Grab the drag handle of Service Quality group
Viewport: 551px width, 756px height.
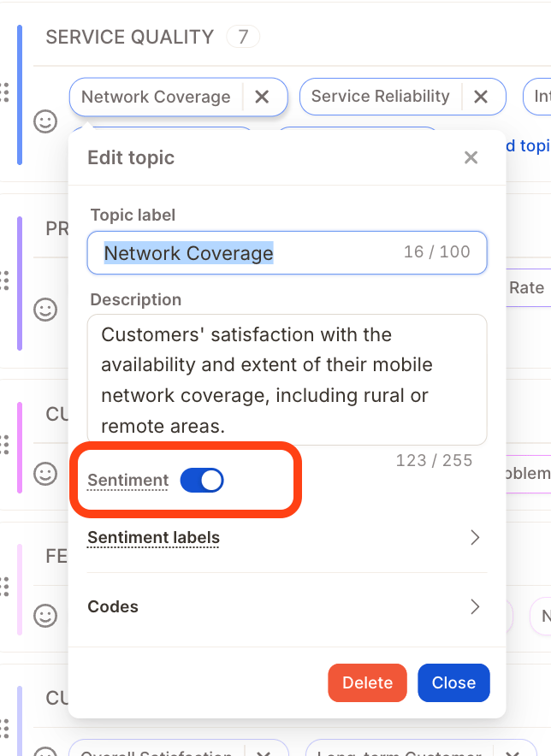4,92
